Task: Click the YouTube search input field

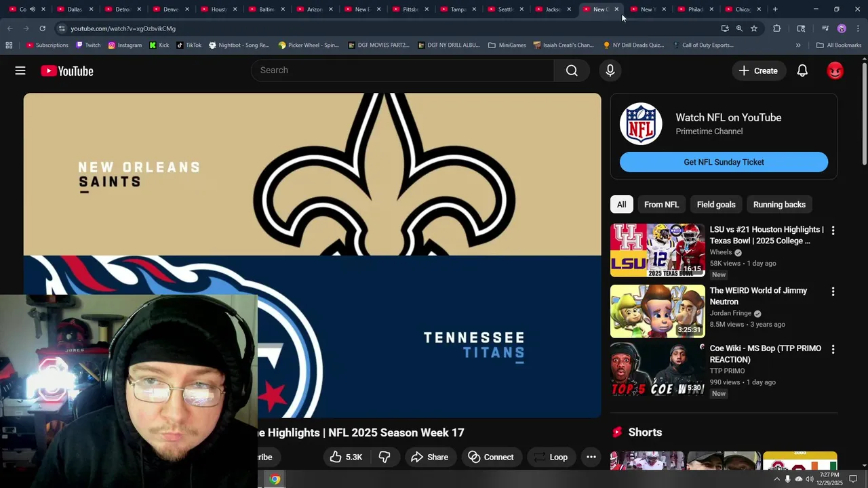Action: click(x=403, y=70)
